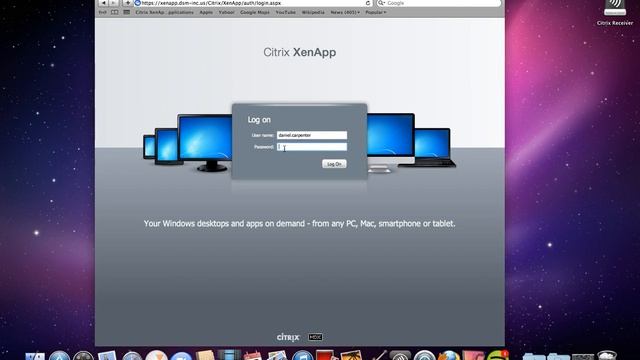The height and width of the screenshot is (360, 640).
Task: Click the site icon in the address bar
Action: point(138,3)
